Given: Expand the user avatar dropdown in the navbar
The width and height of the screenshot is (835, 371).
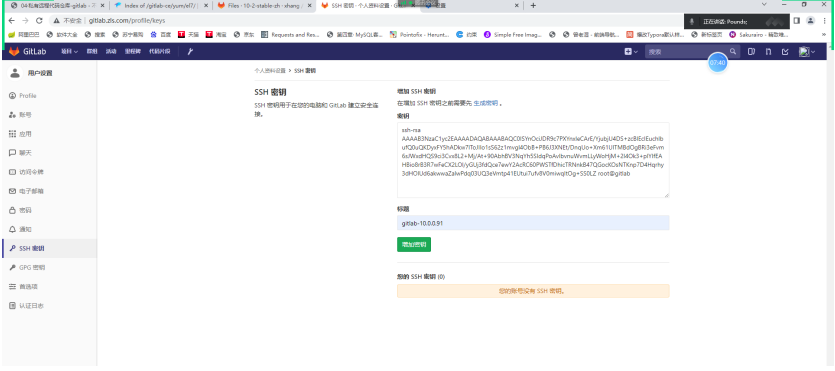Looking at the screenshot, I should click(x=807, y=52).
